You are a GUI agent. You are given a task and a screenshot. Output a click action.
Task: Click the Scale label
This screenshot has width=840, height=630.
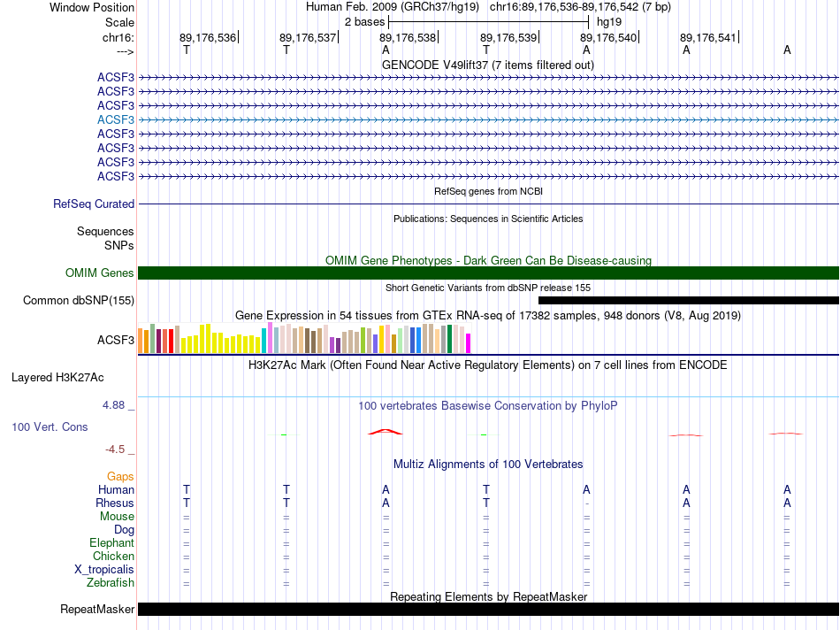[120, 22]
